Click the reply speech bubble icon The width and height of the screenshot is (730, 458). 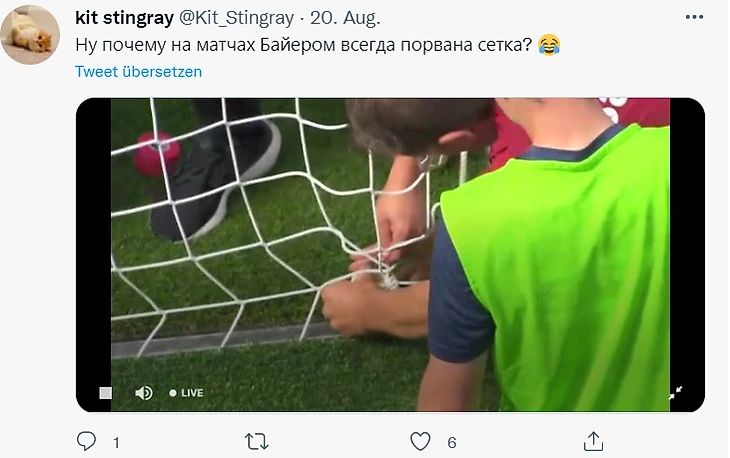(86, 441)
